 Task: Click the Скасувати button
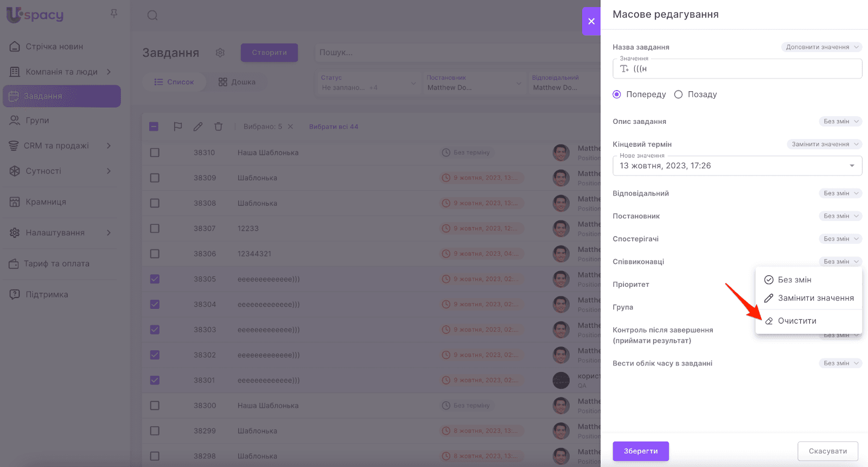click(828, 451)
